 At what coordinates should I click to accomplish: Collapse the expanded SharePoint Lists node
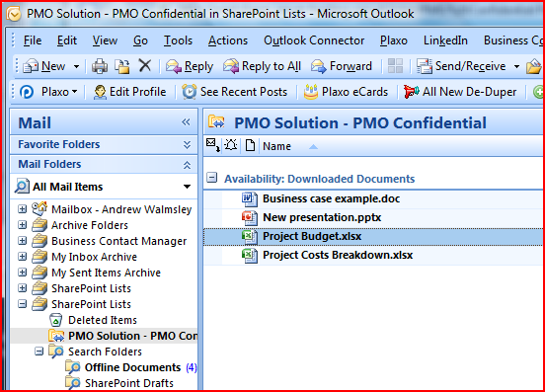[23, 304]
